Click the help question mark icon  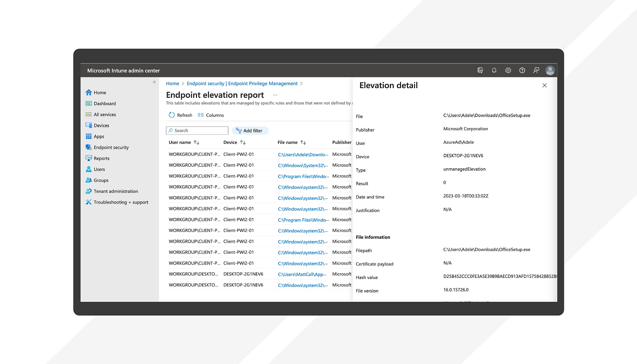pos(522,70)
